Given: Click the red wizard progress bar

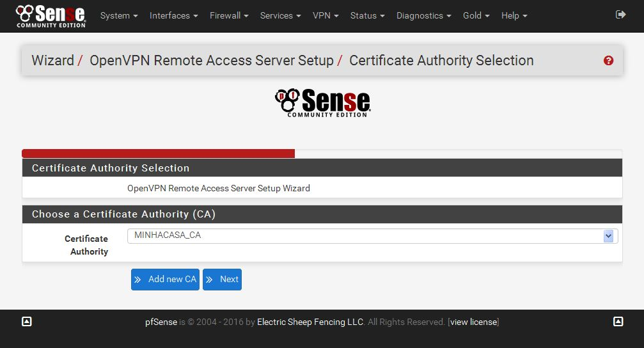Looking at the screenshot, I should point(158,154).
